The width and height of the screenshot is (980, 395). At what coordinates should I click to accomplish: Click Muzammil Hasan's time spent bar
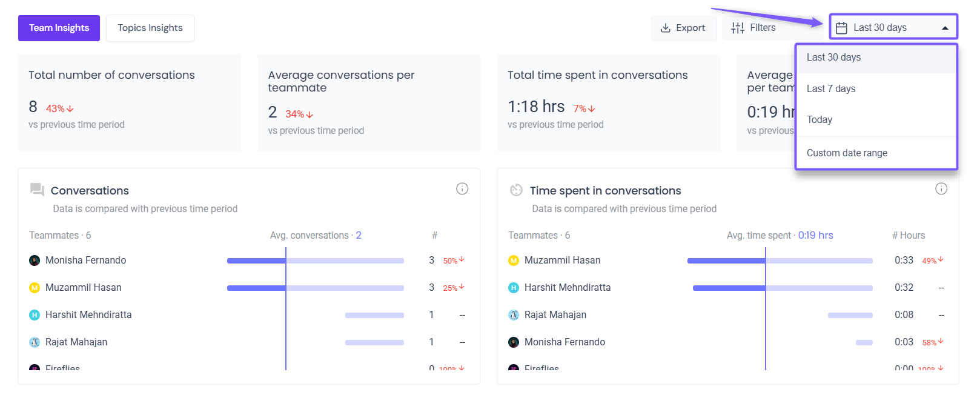pyautogui.click(x=780, y=261)
